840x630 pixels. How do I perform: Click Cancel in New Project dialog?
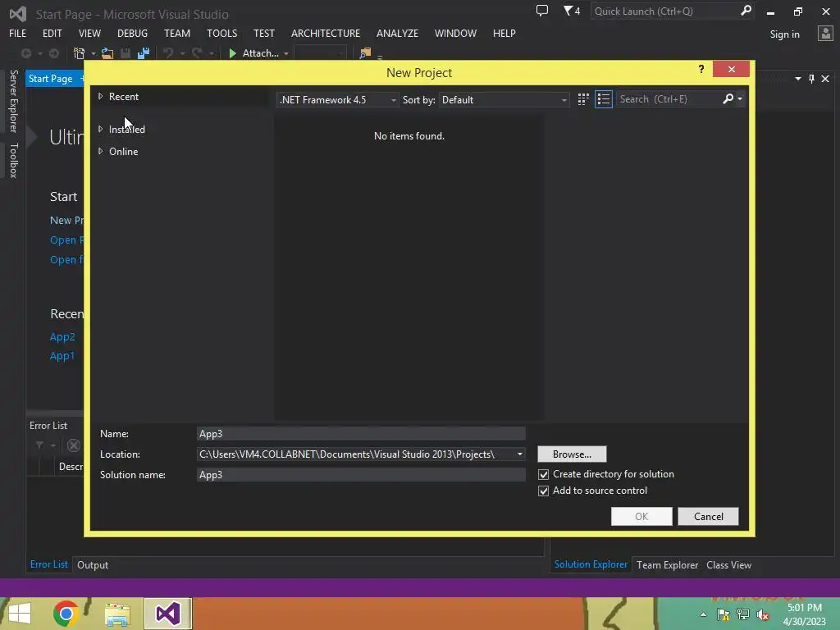(x=708, y=517)
